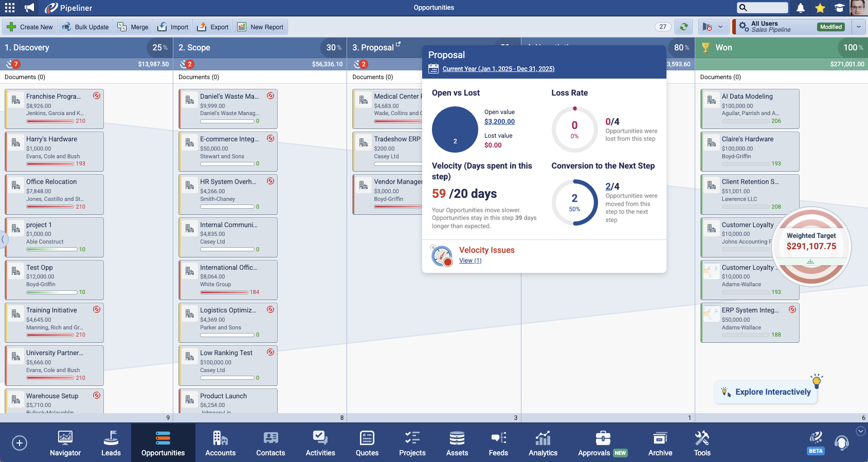Open the apps grid menu icon
The image size is (868, 462).
(x=10, y=8)
